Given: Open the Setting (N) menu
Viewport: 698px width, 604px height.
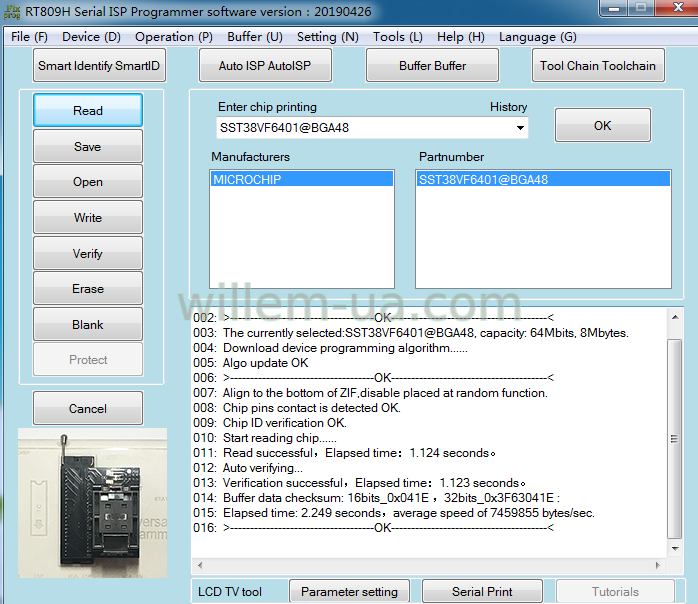Looking at the screenshot, I should coord(328,37).
